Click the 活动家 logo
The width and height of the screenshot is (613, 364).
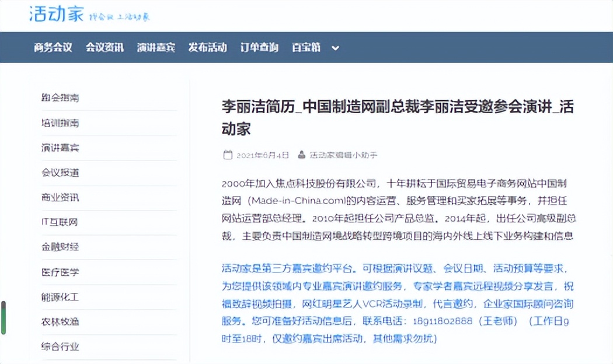coord(55,14)
